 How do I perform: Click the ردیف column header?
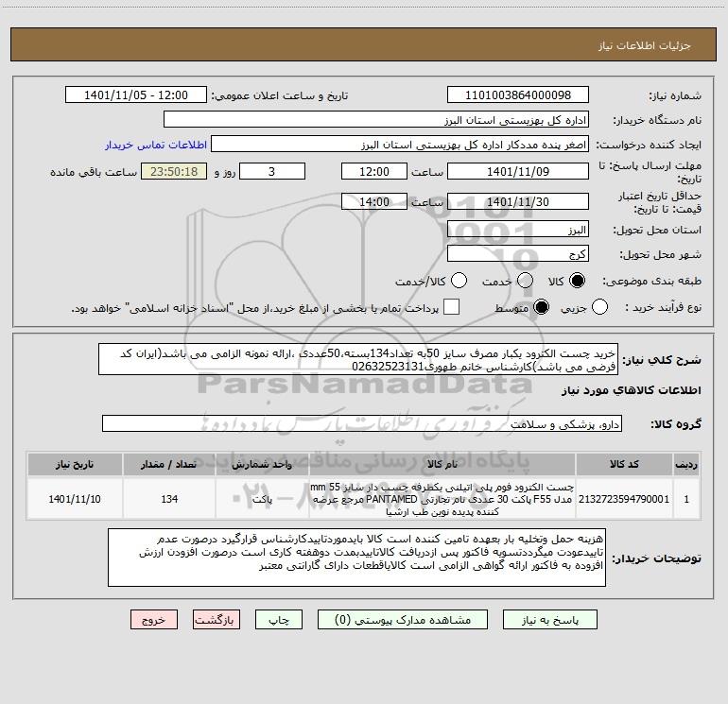tap(686, 465)
